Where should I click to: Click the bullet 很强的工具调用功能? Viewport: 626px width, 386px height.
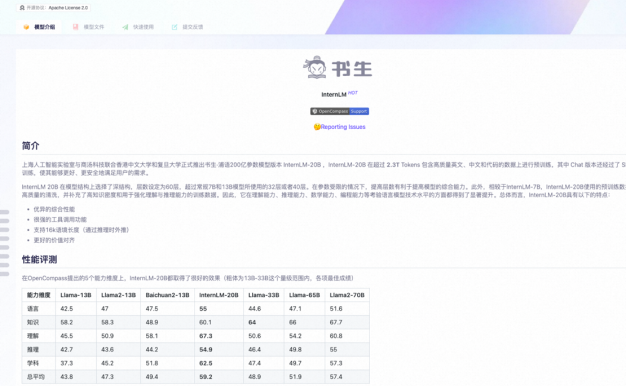pyautogui.click(x=60, y=220)
